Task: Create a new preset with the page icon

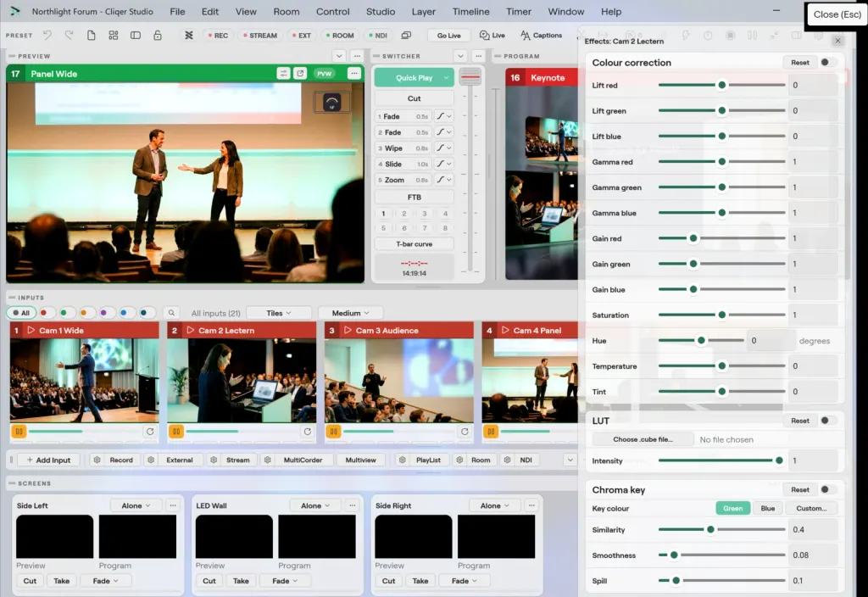Action: pyautogui.click(x=92, y=35)
